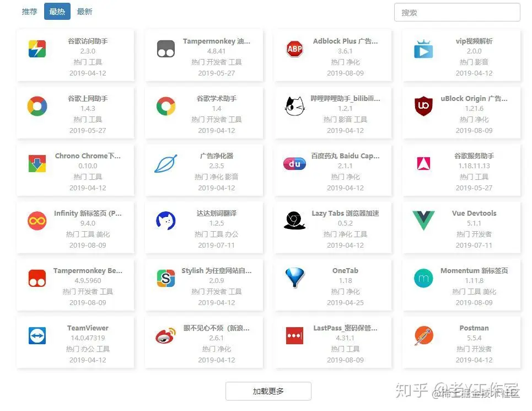Screen dimensions: 532x411
Task: Select the 最热 tab
Action: point(57,12)
